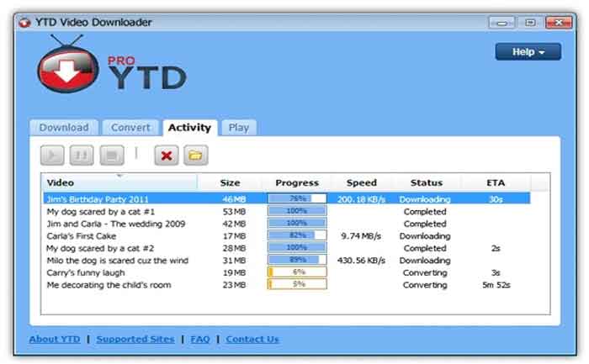Select row My dog scared by a cat #1
This screenshot has width=589, height=364.
pos(287,212)
